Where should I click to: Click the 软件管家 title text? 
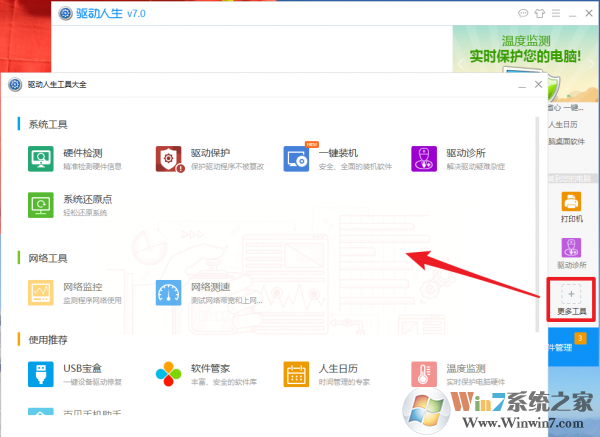tap(210, 369)
